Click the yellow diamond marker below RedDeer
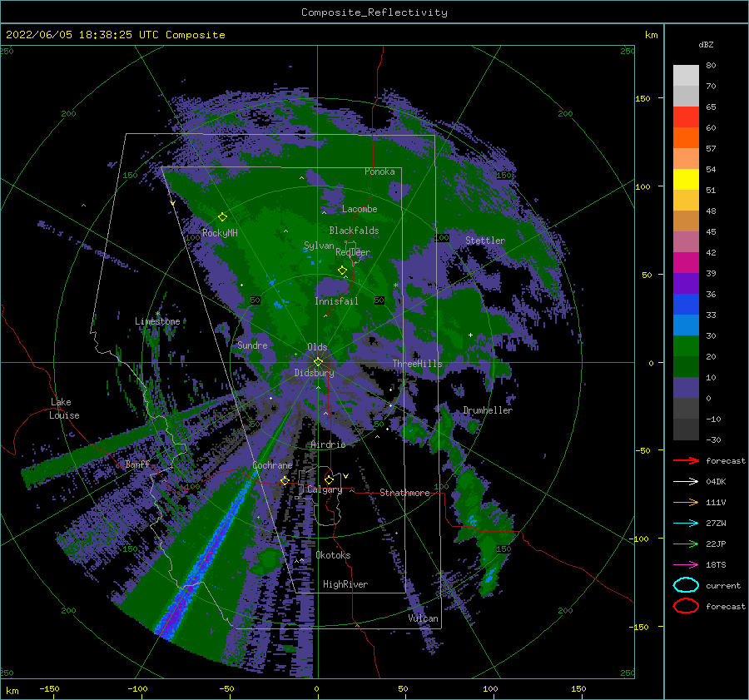 [x=343, y=271]
